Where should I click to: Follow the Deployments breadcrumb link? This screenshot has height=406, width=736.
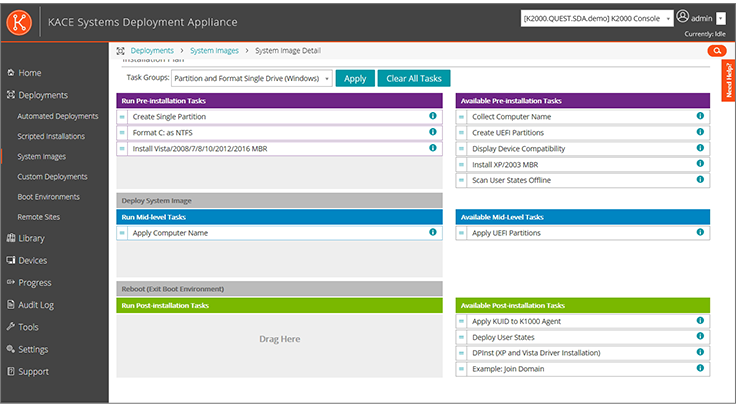tap(152, 51)
